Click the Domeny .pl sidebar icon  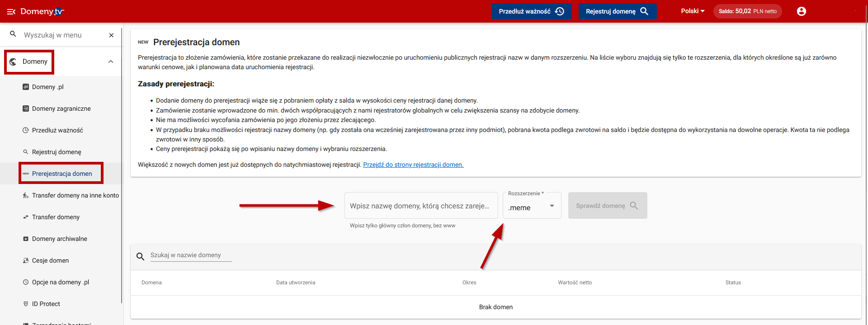click(x=26, y=87)
